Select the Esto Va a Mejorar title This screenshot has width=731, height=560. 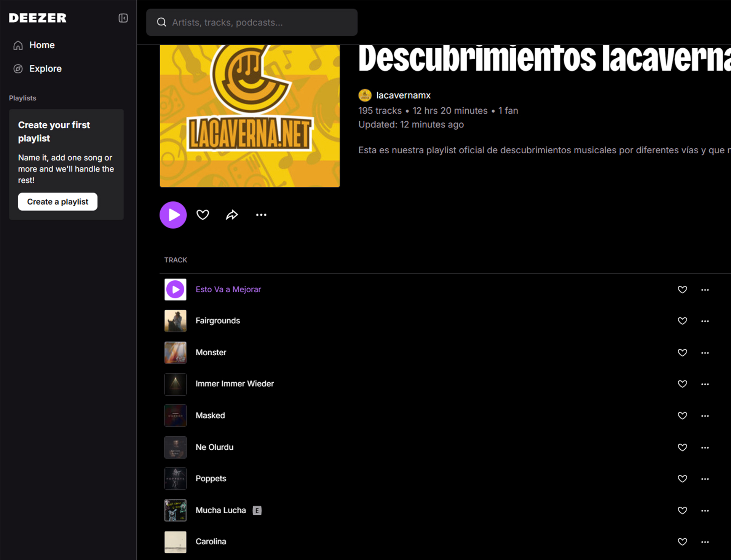coord(228,290)
